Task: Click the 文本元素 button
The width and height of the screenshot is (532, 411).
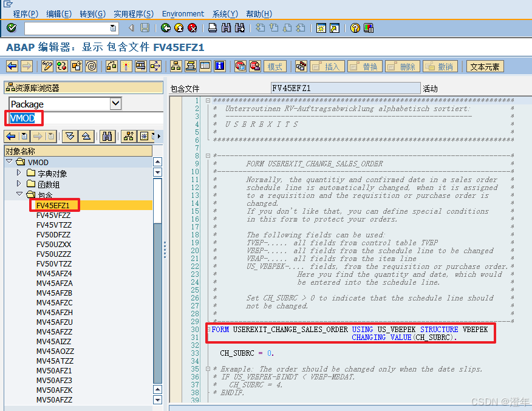Action: coord(485,66)
